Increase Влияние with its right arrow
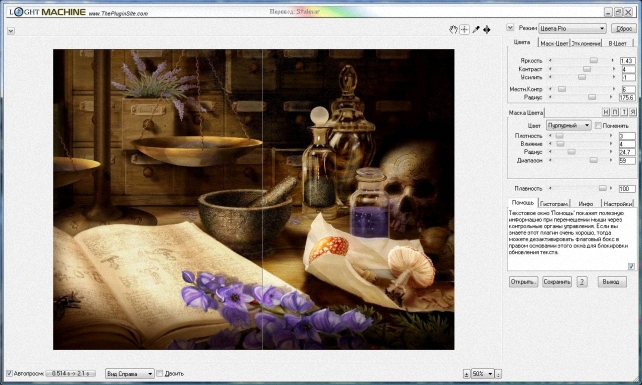The width and height of the screenshot is (642, 385). point(611,144)
